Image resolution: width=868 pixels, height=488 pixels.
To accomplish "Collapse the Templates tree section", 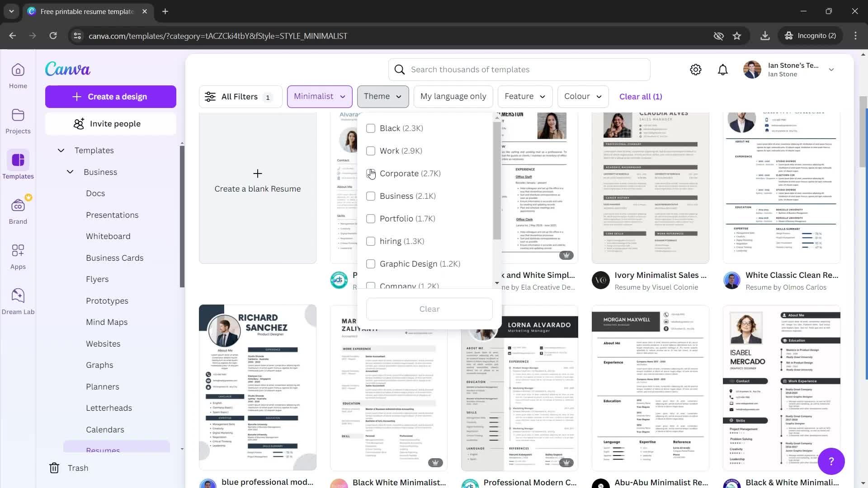I will point(61,150).
